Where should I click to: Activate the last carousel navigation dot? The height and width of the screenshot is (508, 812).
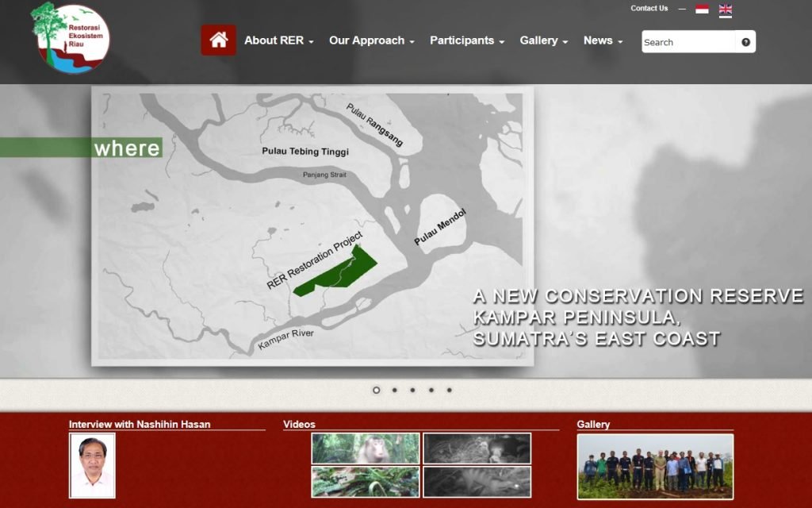450,391
